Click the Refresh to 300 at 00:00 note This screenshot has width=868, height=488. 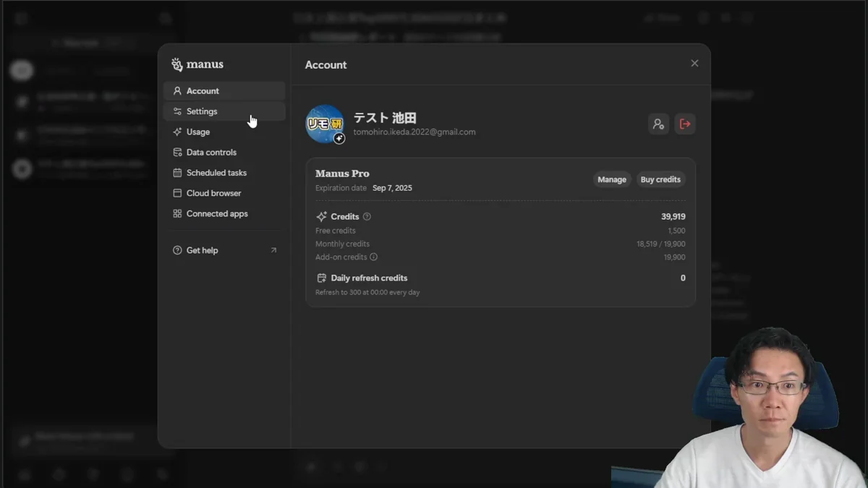367,293
